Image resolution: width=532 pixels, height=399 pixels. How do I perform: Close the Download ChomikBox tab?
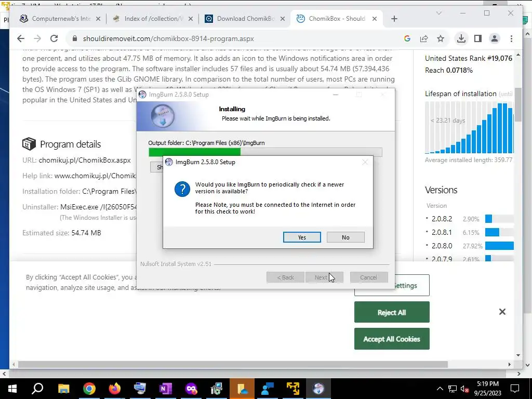(x=282, y=19)
